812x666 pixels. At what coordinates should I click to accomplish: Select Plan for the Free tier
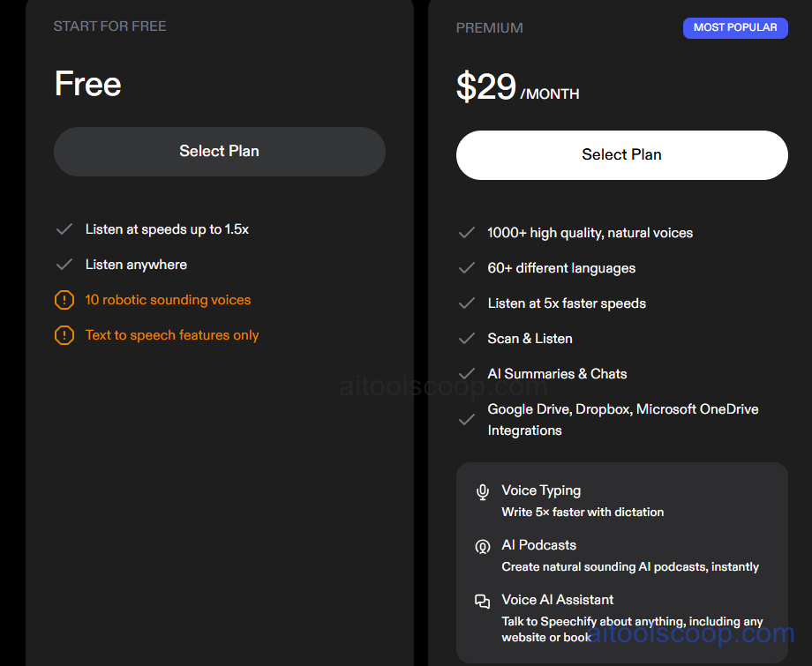pyautogui.click(x=219, y=151)
